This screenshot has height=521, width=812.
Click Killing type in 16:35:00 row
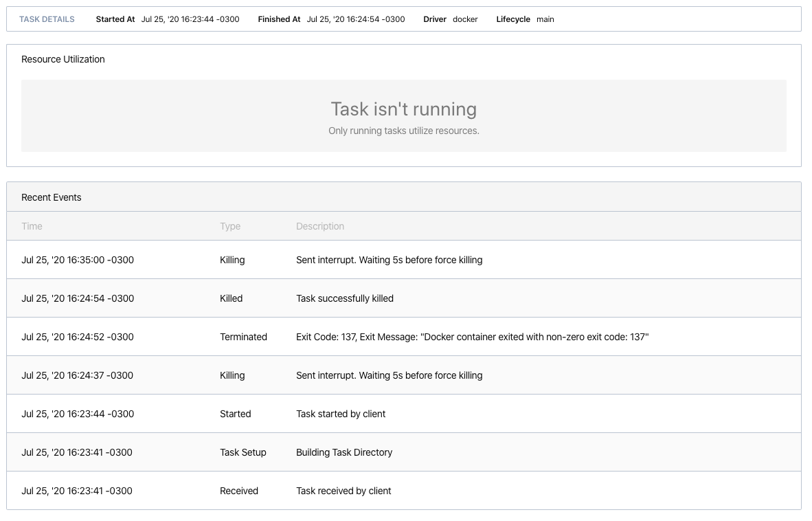[x=232, y=260]
